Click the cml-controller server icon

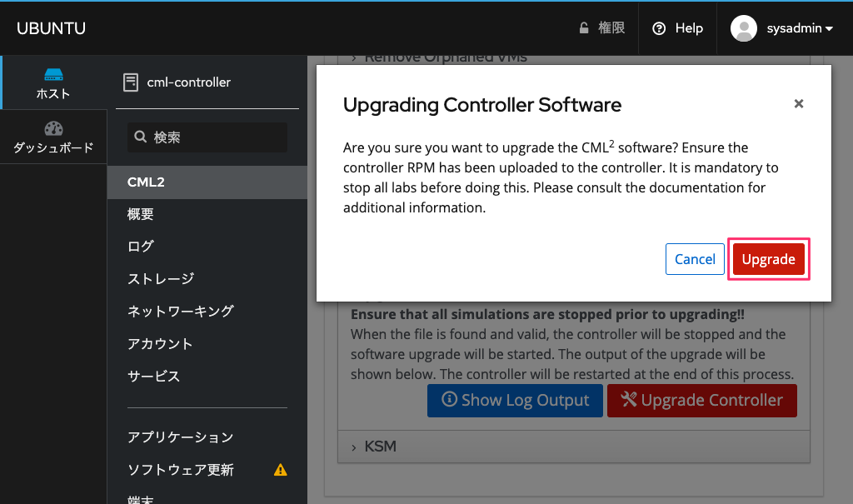click(131, 82)
